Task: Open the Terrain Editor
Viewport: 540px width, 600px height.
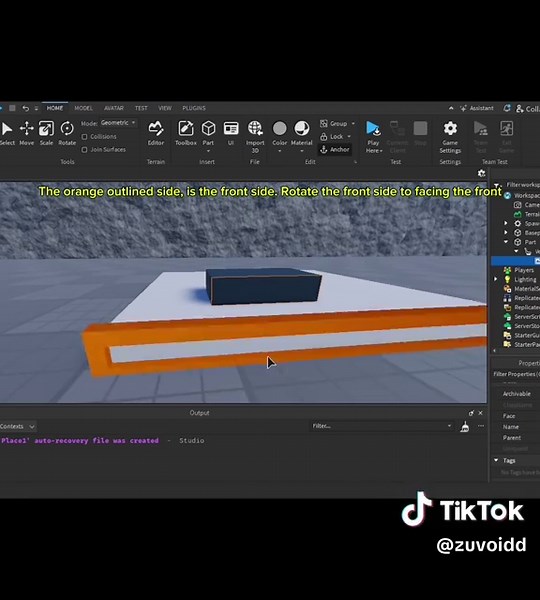Action: point(156,132)
